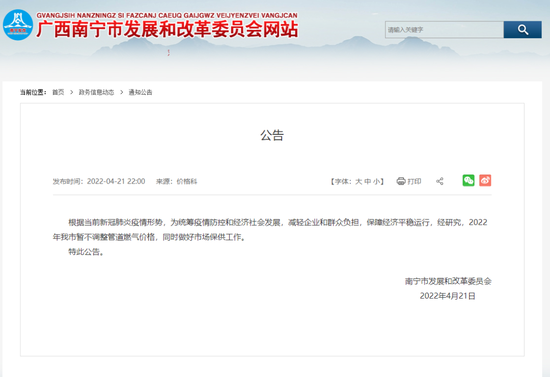Click the date 2022年4月21日

tap(448, 296)
